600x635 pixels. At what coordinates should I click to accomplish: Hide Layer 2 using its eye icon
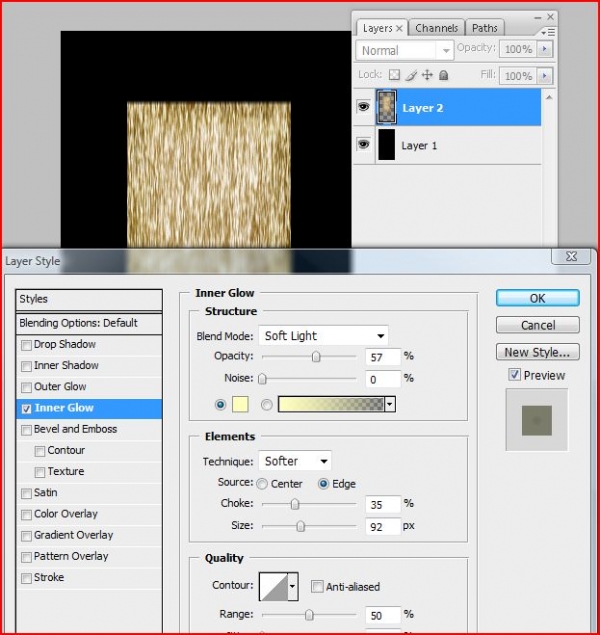pos(364,107)
